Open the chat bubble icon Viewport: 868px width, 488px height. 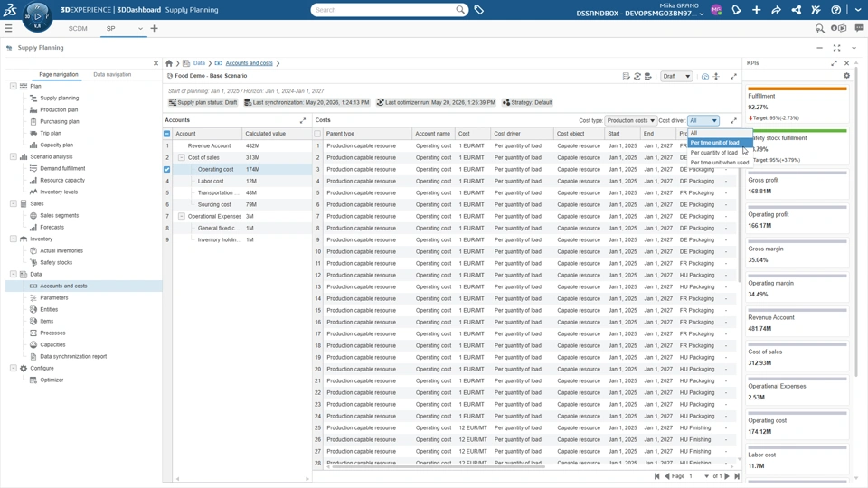859,28
